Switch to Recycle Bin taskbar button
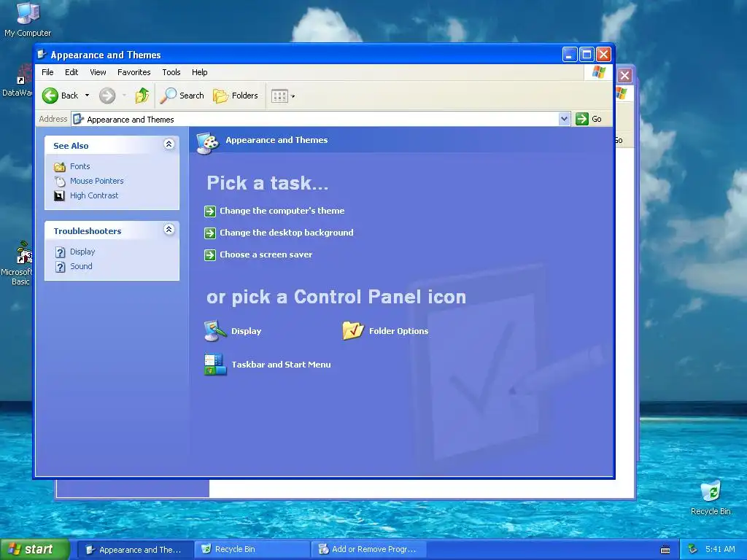Screen dimensions: 747x560 click(252, 549)
